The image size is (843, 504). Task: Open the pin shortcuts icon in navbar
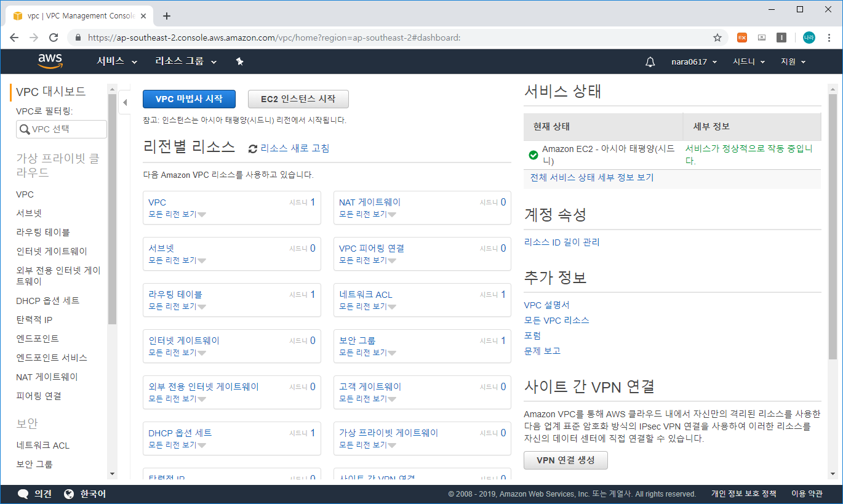pyautogui.click(x=240, y=62)
